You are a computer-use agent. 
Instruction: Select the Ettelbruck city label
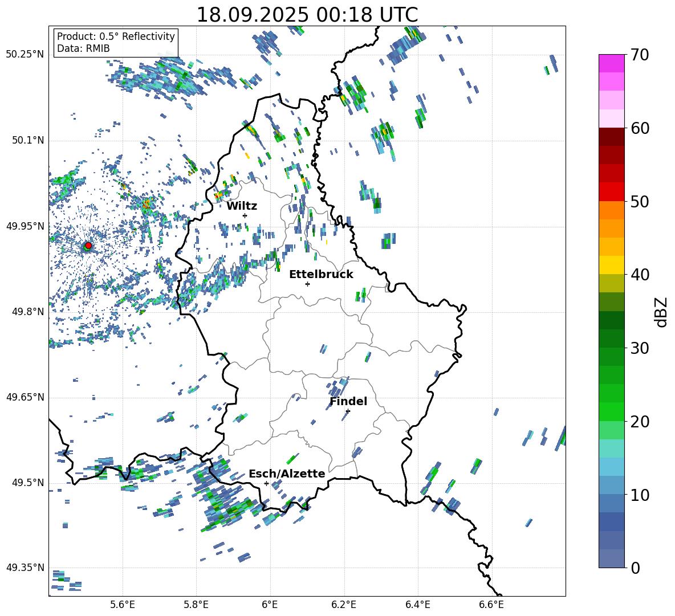coord(321,275)
